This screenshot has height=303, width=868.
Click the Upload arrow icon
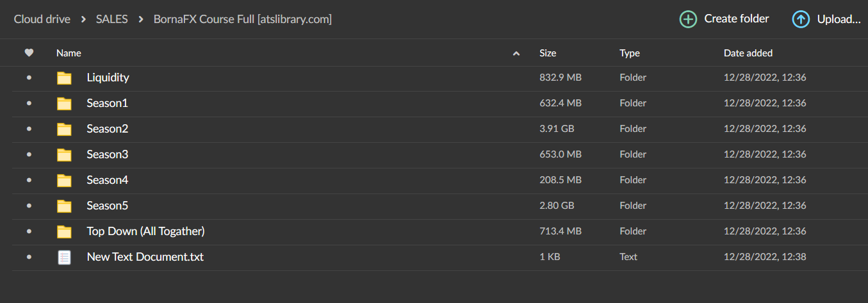point(801,19)
